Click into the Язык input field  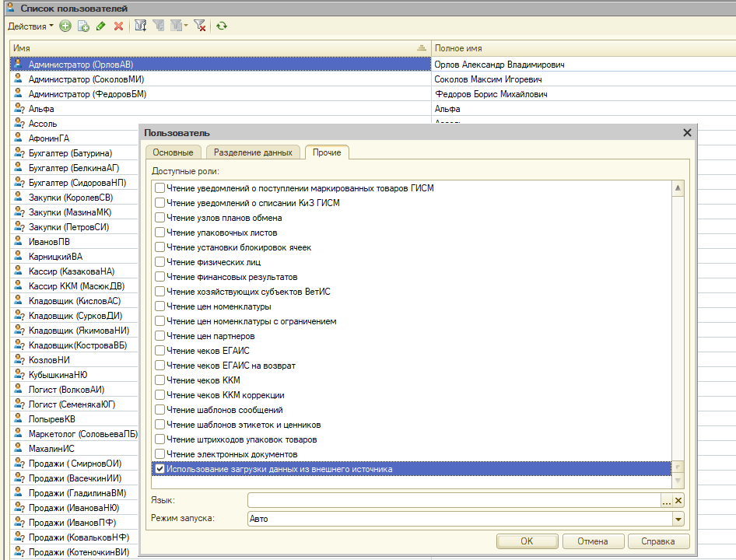[454, 501]
